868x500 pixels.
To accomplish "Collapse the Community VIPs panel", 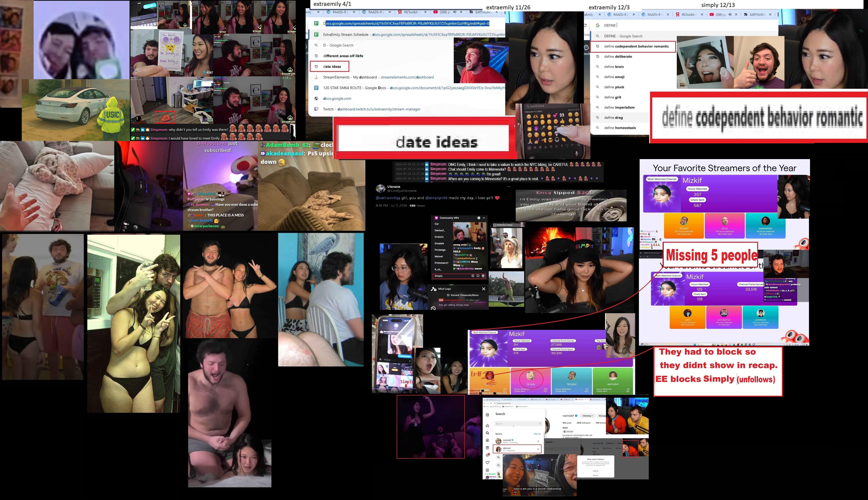I will (x=484, y=218).
